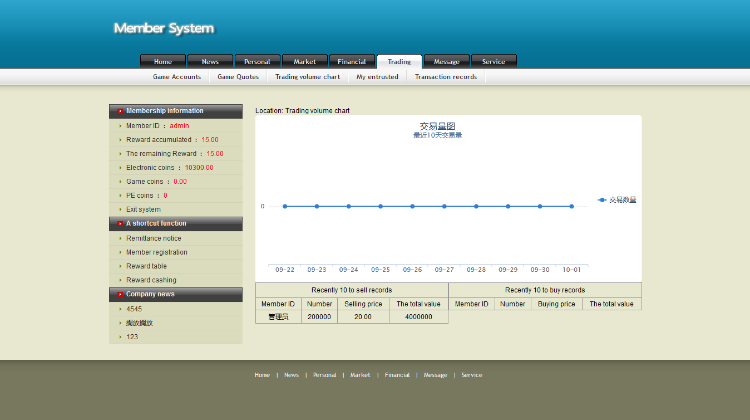The image size is (750, 420).
Task: Click the 09-22 data point on chart
Action: click(285, 206)
